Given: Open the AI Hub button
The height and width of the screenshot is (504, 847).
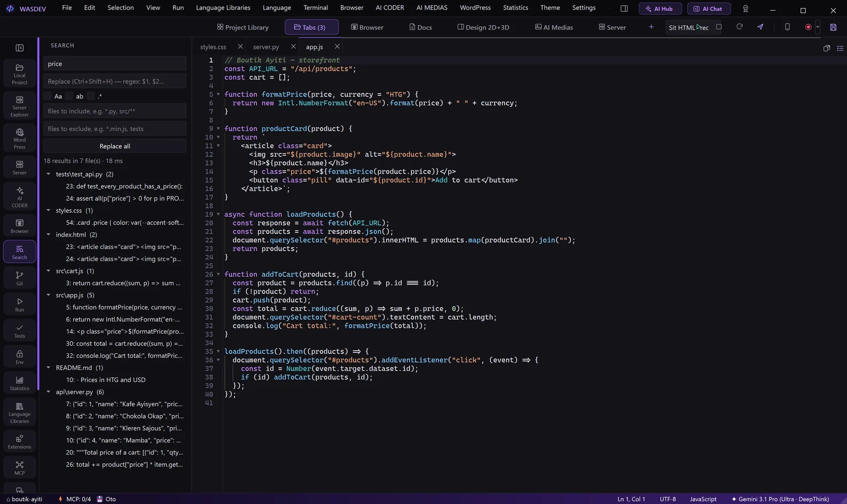Looking at the screenshot, I should pos(660,9).
